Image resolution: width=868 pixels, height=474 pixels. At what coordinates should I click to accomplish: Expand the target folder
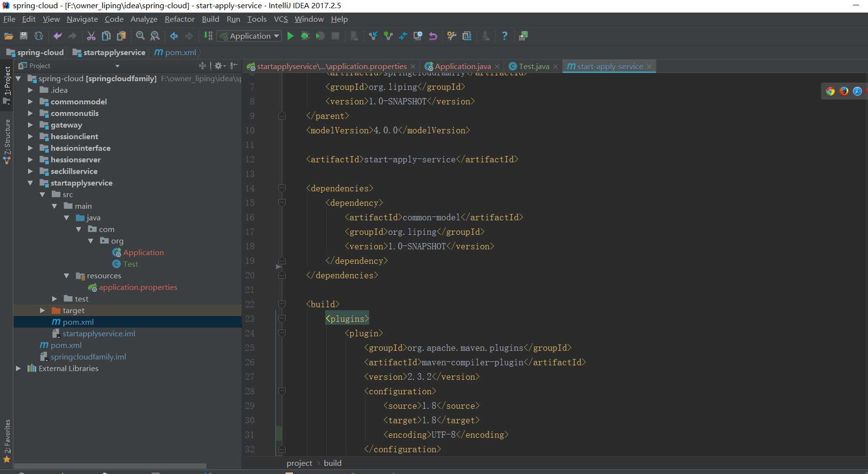[42, 310]
